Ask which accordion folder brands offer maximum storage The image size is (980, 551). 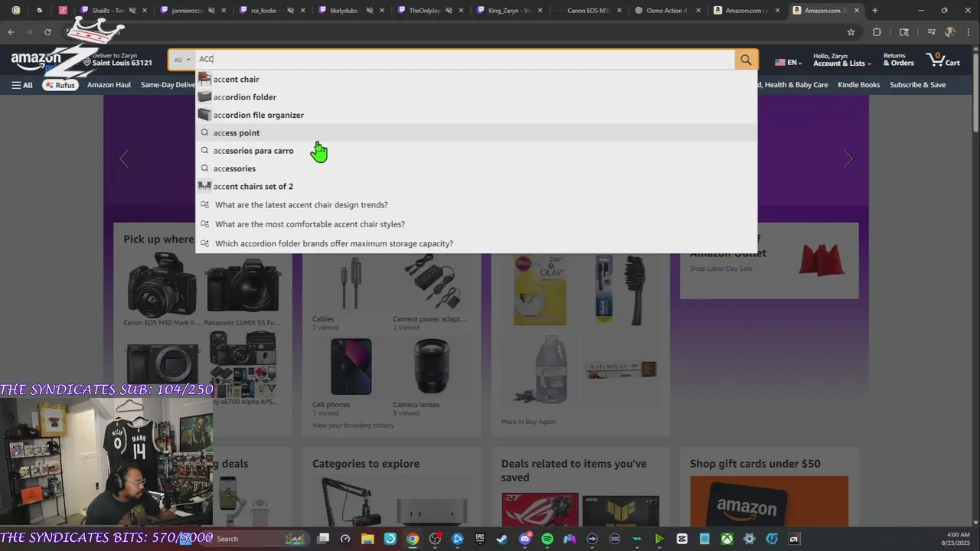[476, 243]
